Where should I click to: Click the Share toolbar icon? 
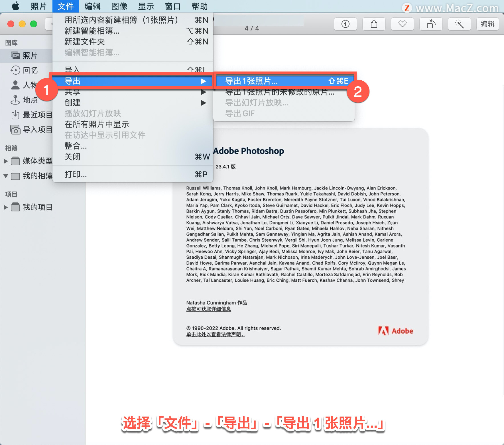(x=374, y=24)
